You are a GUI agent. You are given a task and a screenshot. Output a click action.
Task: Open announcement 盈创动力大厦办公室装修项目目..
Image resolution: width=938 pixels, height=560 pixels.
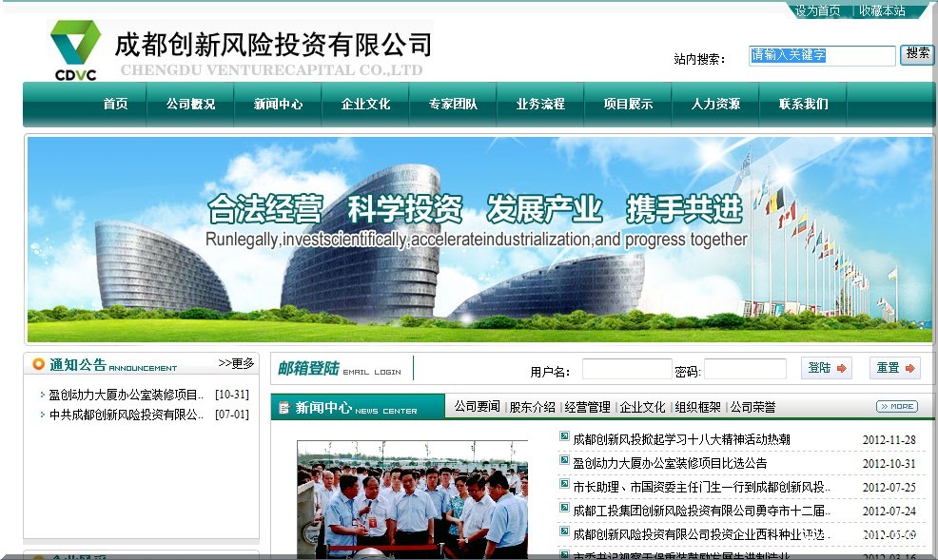point(126,395)
